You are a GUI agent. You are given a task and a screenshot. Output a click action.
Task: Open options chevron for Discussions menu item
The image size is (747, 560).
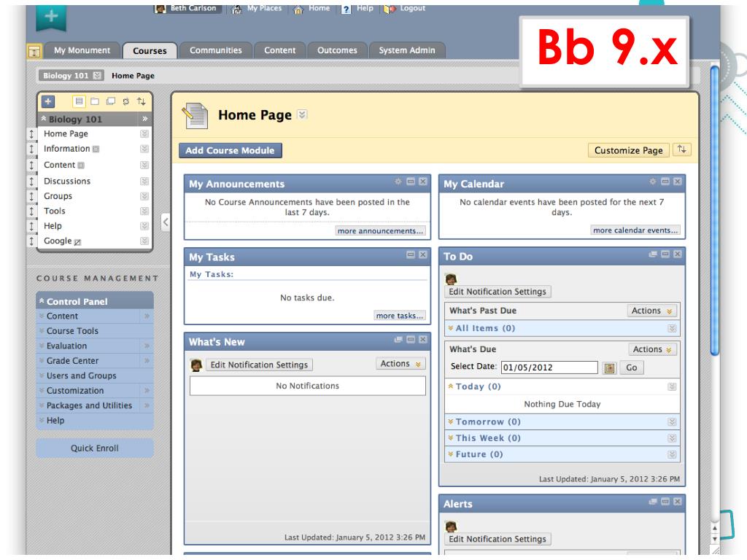[x=144, y=182]
